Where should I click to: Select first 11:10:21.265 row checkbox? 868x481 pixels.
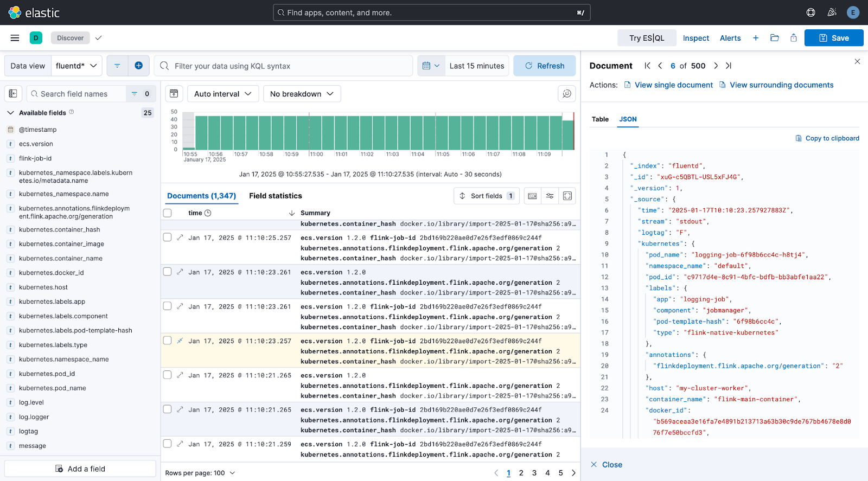(x=168, y=375)
